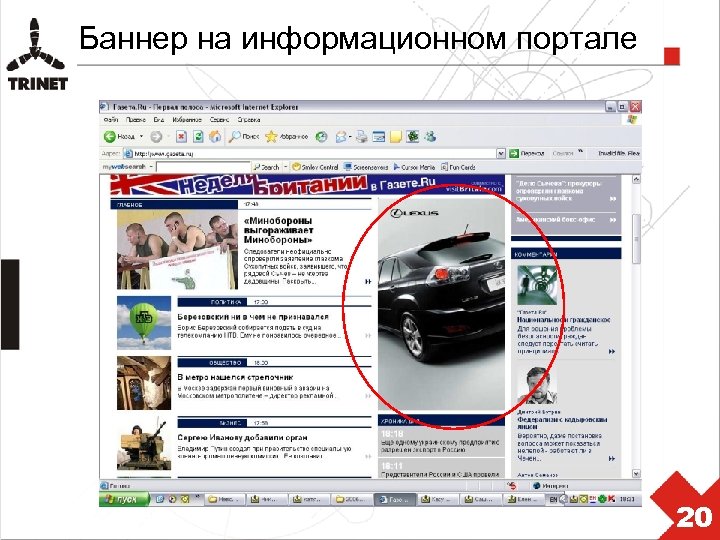
Task: Click the EN language indicator in tray
Action: point(553,499)
